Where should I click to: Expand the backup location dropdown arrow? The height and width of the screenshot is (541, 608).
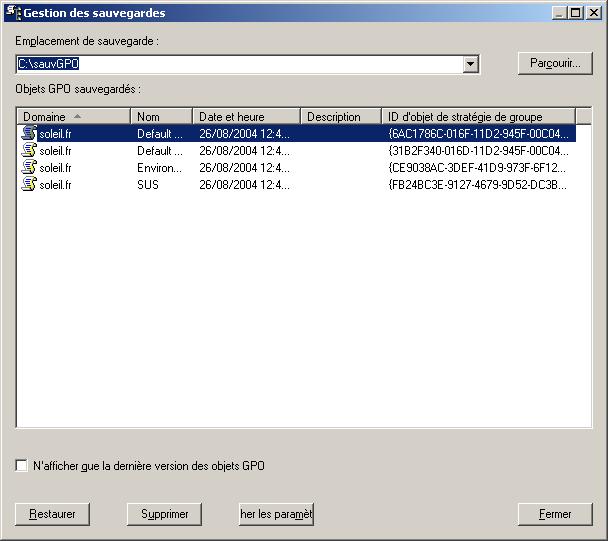471,64
